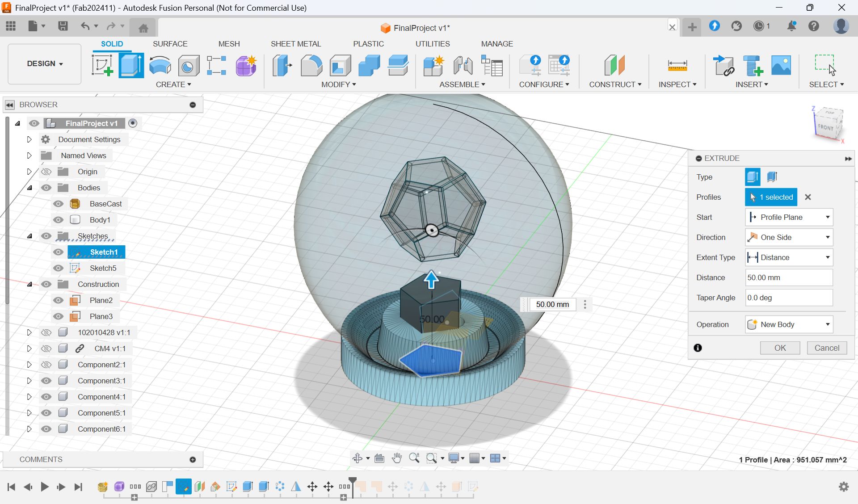This screenshot has width=858, height=504.
Task: Select the Joint tool icon
Action: (x=463, y=65)
